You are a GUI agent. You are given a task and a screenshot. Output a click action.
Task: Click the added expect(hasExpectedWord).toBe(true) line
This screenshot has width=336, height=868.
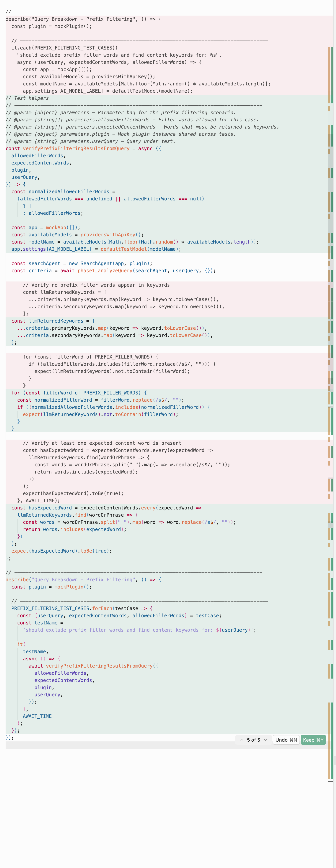[x=61, y=551]
